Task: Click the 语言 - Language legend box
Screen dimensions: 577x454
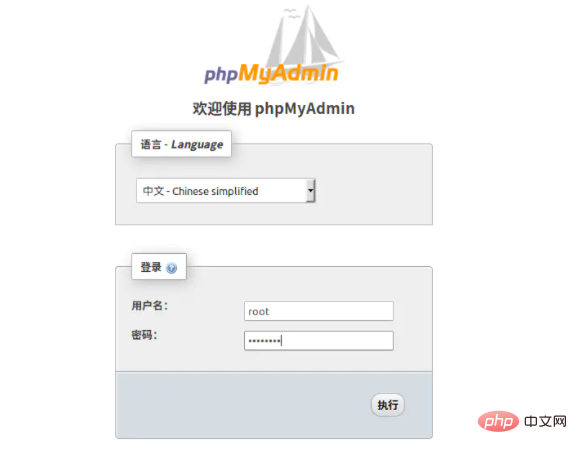Action: tap(181, 144)
